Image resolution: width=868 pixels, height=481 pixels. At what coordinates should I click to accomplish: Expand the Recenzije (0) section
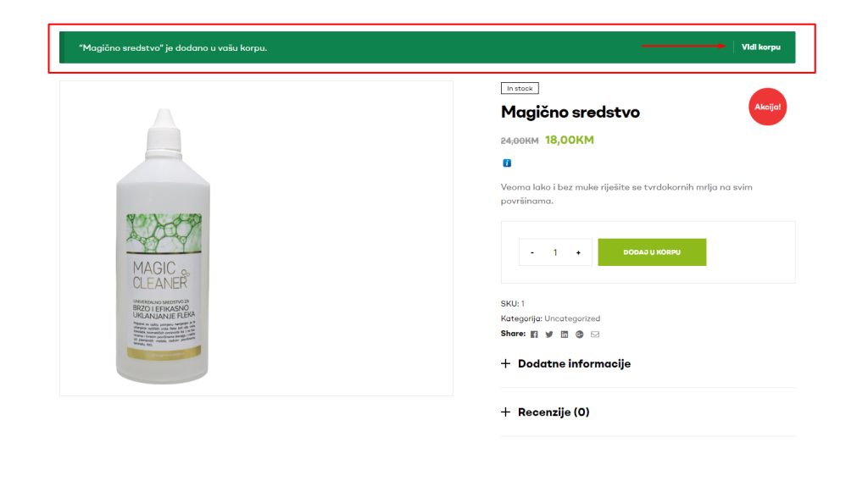[545, 412]
